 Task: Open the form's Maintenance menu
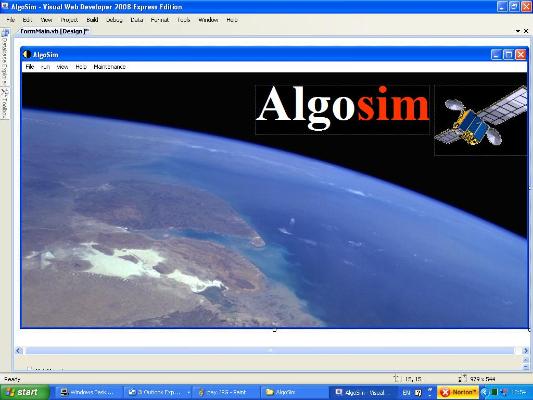tap(109, 67)
